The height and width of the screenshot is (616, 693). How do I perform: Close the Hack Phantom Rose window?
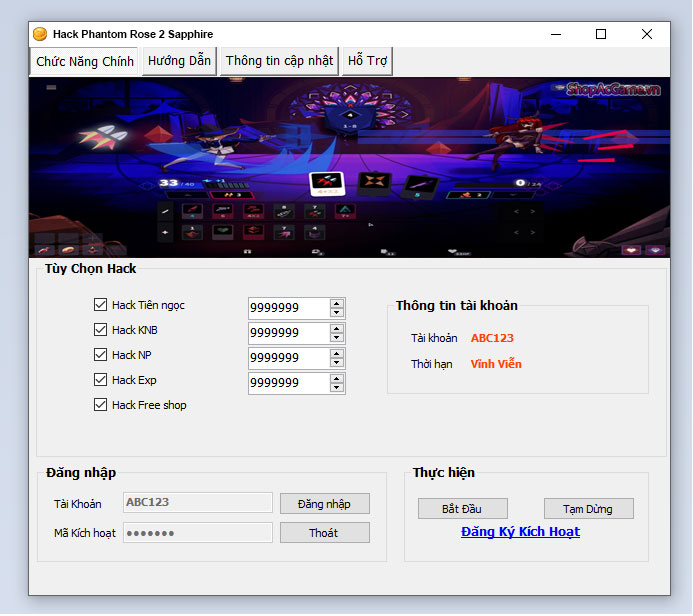647,34
